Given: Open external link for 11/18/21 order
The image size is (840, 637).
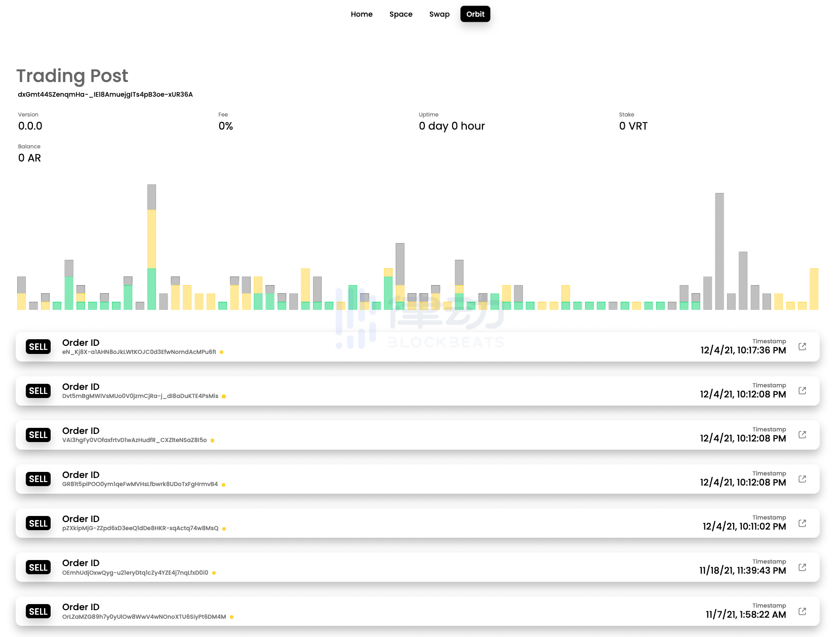Looking at the screenshot, I should coord(802,567).
